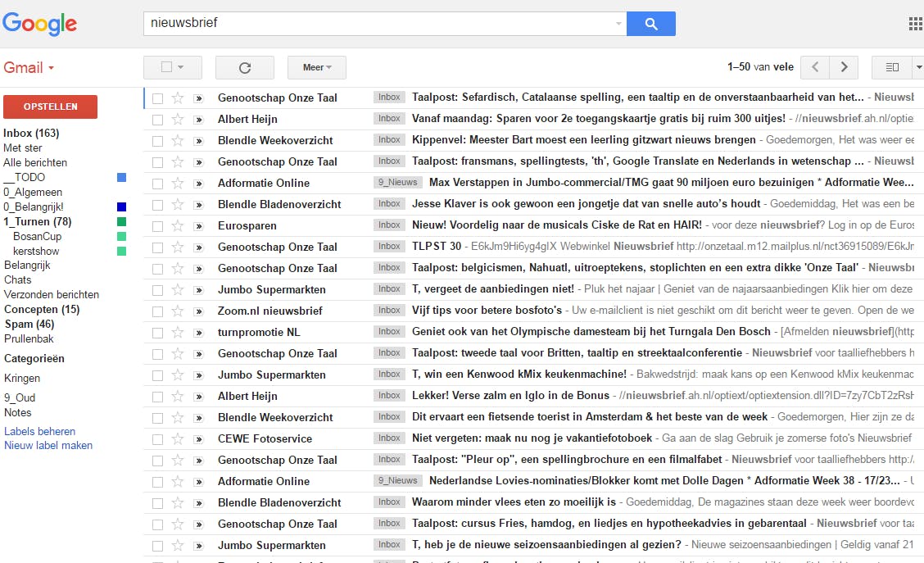Tick checkbox for Albert Heijn 'Vanaf maandag' email
Viewport: 924px width, 563px height.
coord(157,120)
